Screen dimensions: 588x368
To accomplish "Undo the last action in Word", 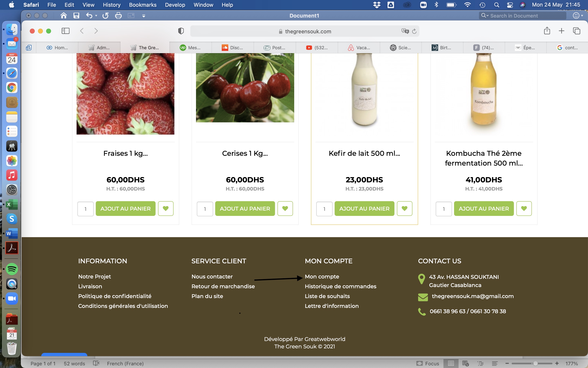I will 89,16.
